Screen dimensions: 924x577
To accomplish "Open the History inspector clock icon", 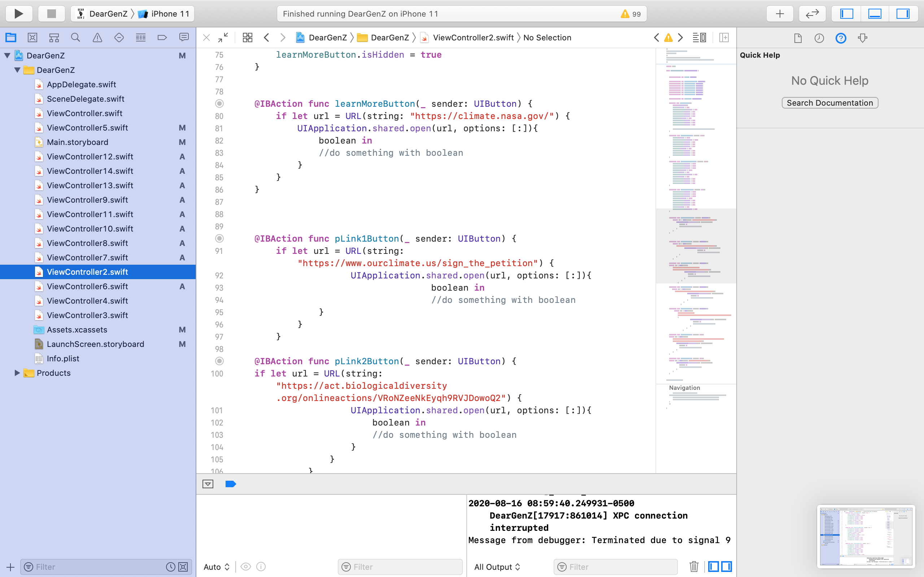I will coord(819,38).
